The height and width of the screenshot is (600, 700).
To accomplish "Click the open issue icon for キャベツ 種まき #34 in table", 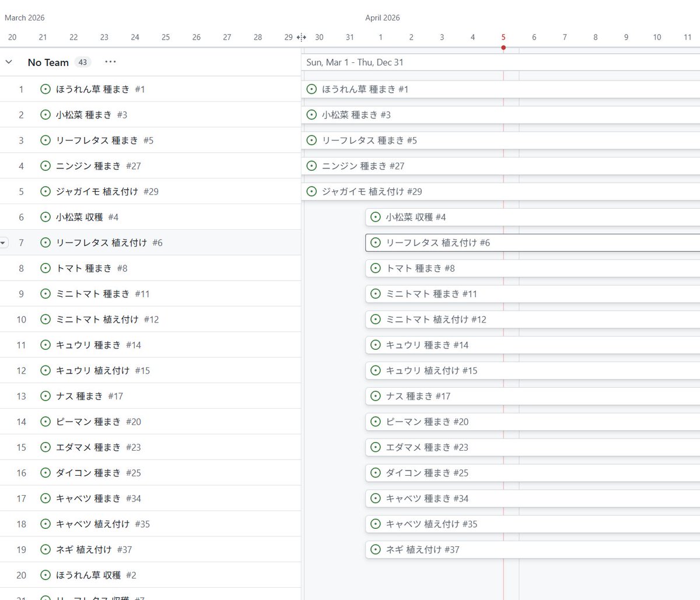I will [45, 499].
